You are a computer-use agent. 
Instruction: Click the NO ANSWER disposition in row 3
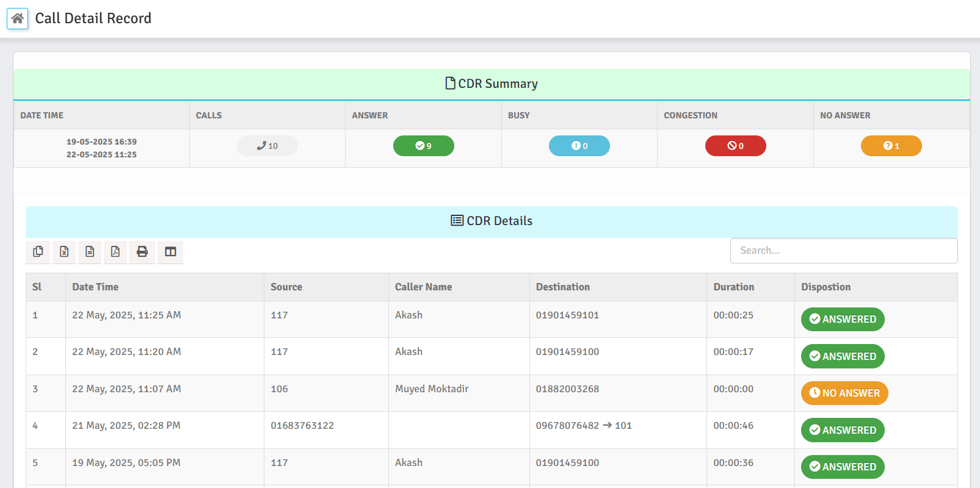[x=844, y=393]
